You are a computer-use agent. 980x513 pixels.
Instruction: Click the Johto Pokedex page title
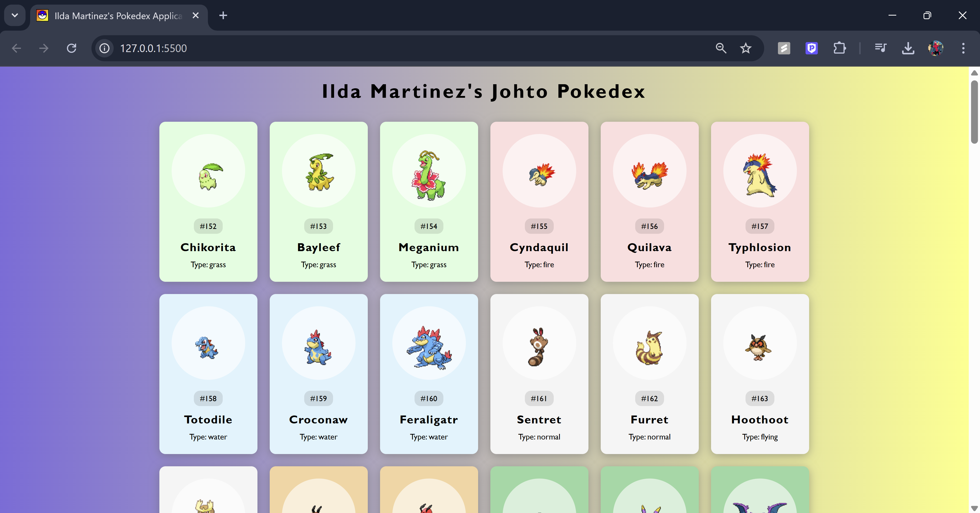[x=484, y=92]
